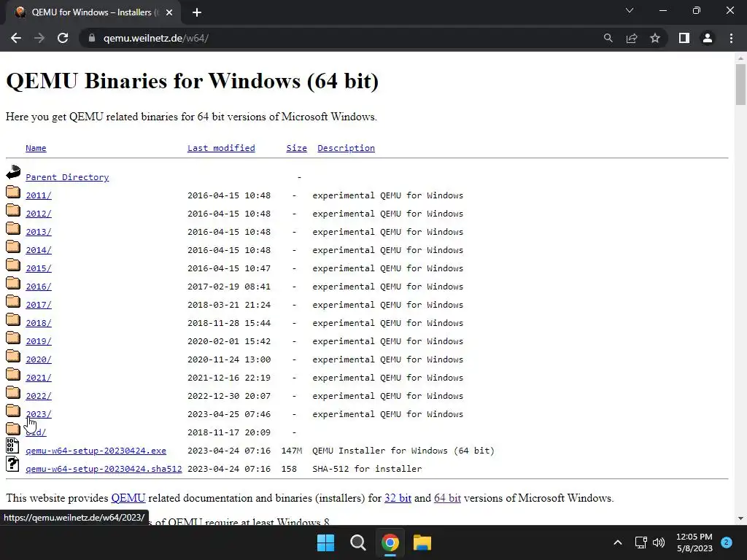Go back using the browser back arrow
The height and width of the screenshot is (560, 747).
point(16,38)
